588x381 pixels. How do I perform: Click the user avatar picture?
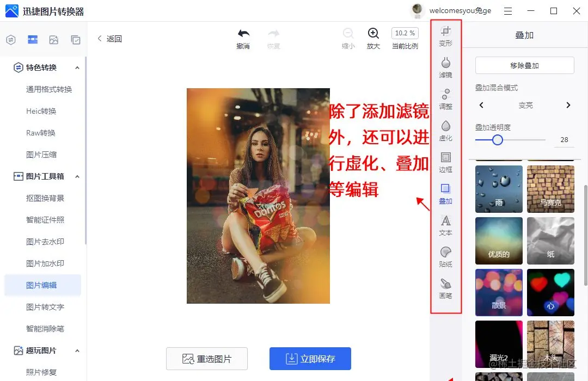pos(417,10)
